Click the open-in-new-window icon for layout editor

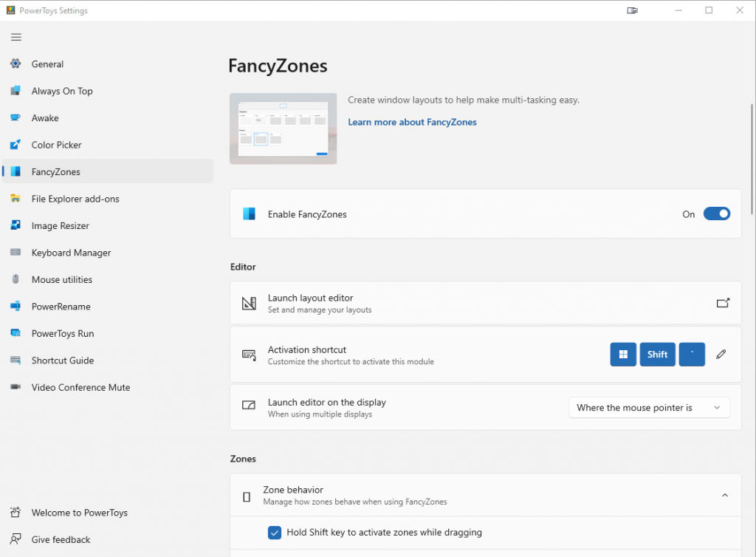pyautogui.click(x=723, y=303)
